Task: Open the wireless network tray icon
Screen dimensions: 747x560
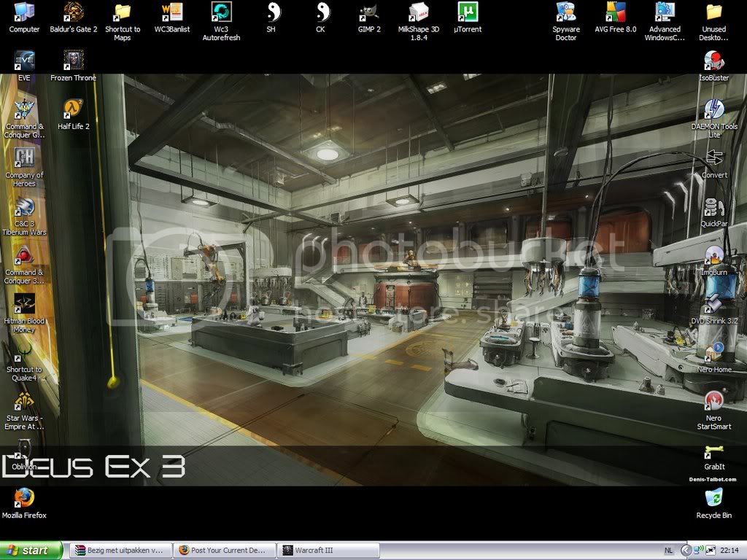Action: click(x=699, y=551)
